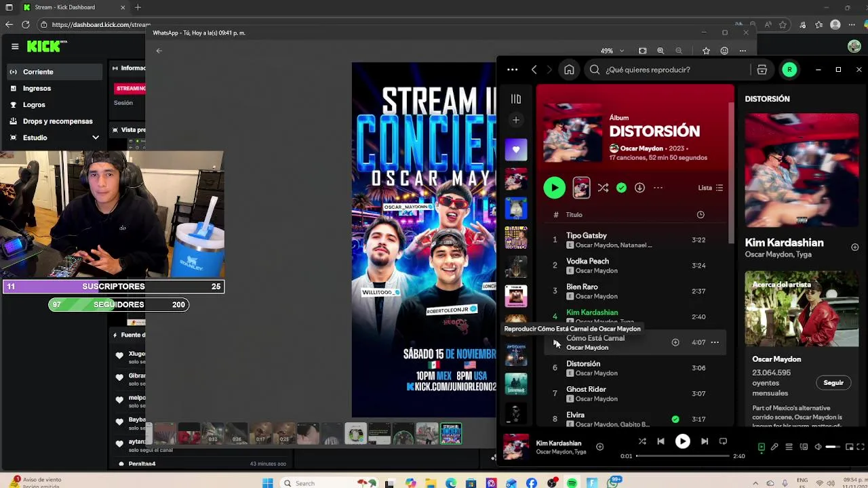
Task: Select the Vodka Peach track row
Action: pos(635,266)
